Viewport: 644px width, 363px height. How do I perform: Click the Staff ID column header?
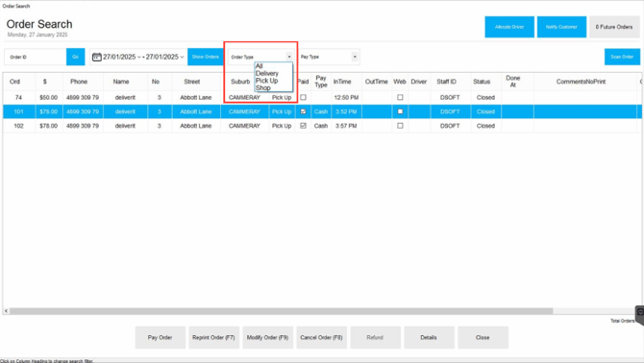point(446,82)
